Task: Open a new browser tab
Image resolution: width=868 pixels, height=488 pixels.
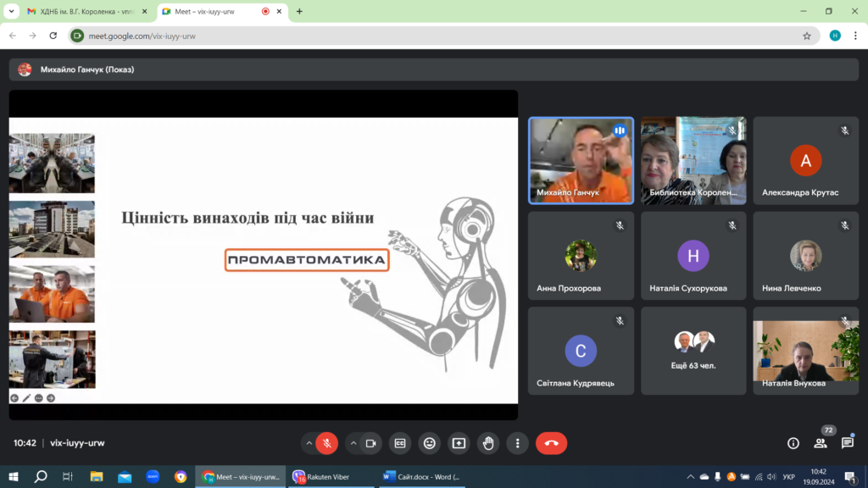Action: (299, 11)
